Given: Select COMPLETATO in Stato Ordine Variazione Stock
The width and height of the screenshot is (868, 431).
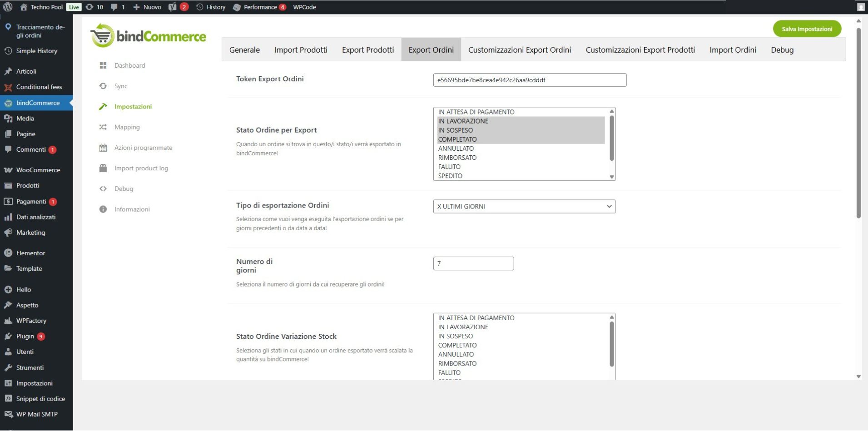Looking at the screenshot, I should (x=457, y=345).
